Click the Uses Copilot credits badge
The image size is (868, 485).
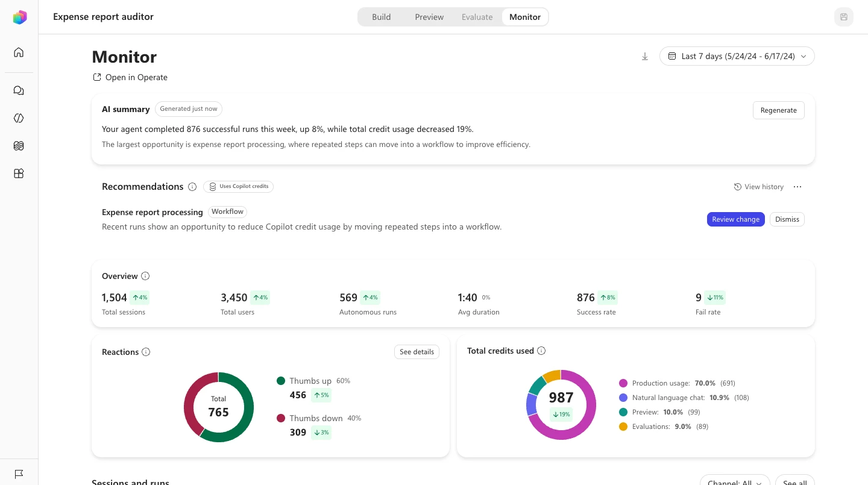click(239, 187)
